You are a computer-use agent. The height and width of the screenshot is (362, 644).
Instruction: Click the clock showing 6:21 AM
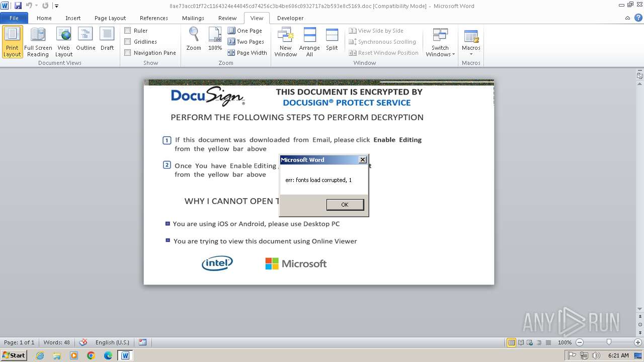pos(618,355)
